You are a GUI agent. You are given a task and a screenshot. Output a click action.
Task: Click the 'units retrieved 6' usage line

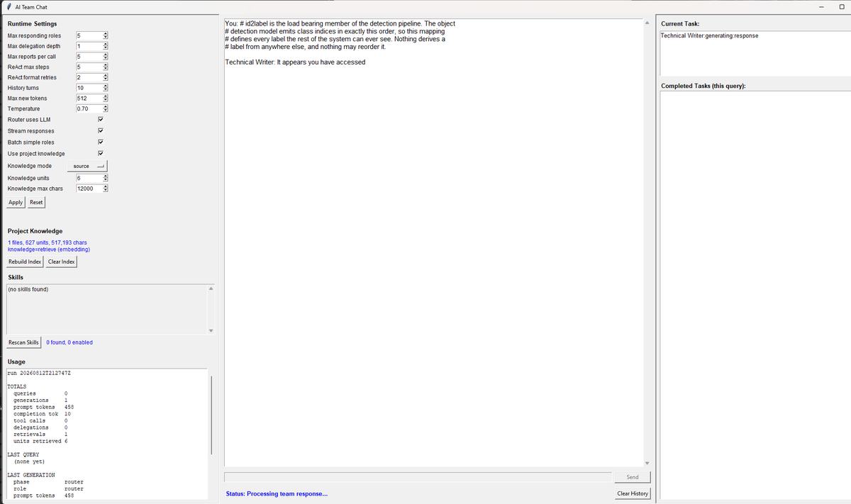(x=41, y=441)
